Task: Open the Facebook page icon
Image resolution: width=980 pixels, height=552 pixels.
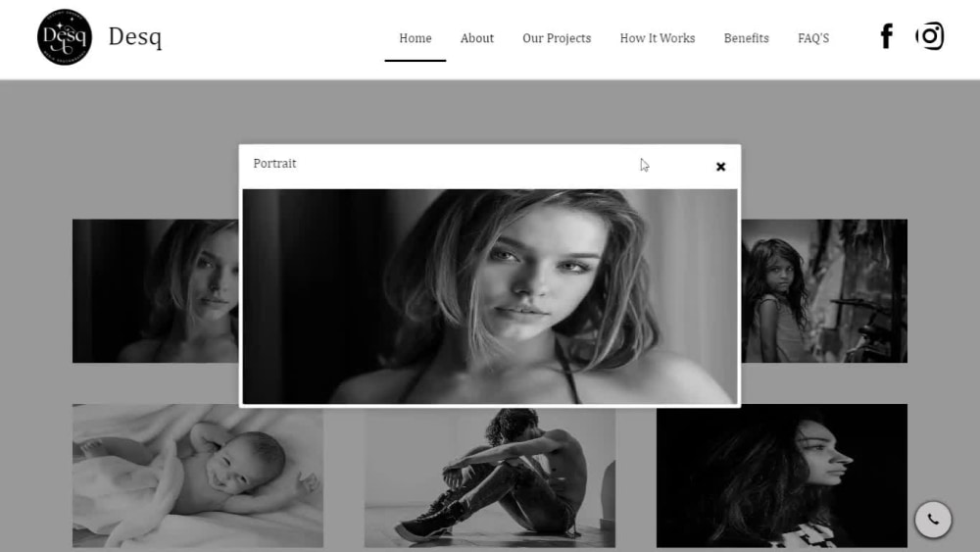Action: [x=886, y=36]
